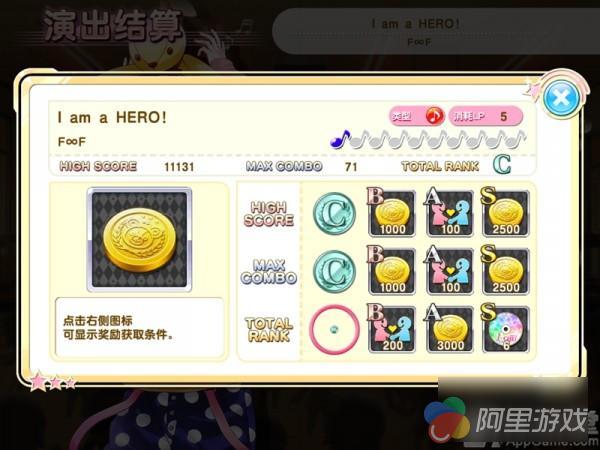
Task: Tap Total Rank A reward 3000 coins
Action: click(x=450, y=329)
